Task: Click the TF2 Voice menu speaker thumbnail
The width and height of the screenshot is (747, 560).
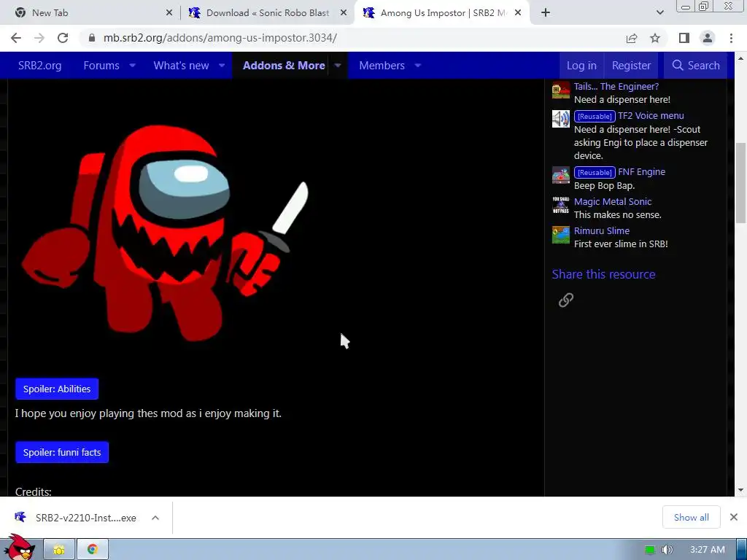Action: click(x=561, y=119)
